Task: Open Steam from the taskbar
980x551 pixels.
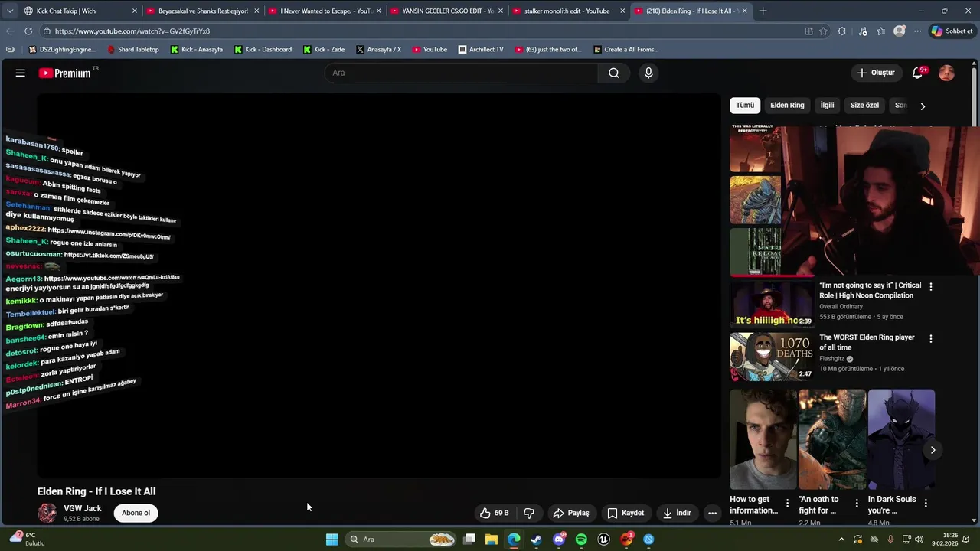Action: coord(536,540)
